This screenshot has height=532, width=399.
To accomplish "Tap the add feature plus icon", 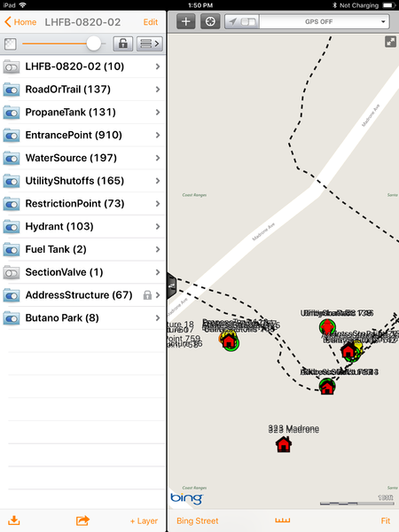I will [x=185, y=21].
